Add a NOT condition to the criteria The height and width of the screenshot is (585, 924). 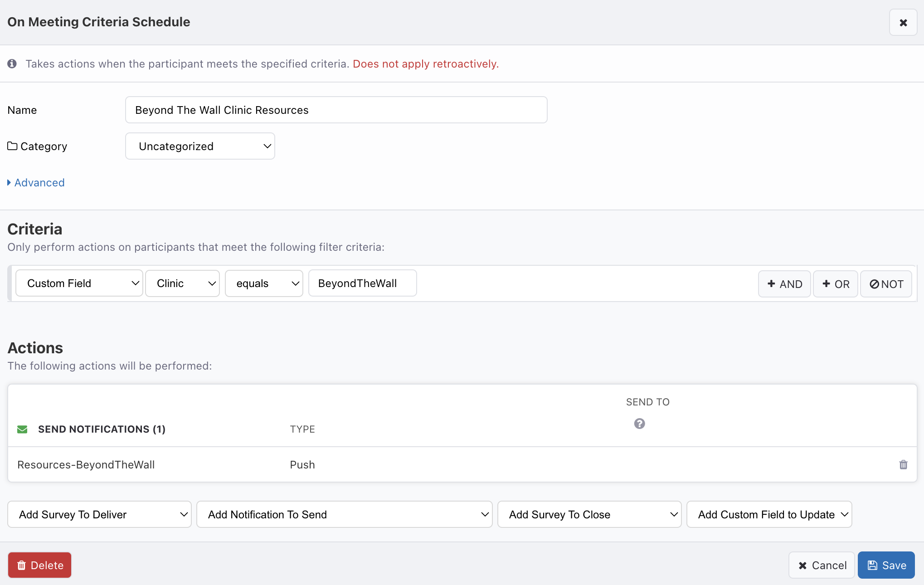[886, 284]
